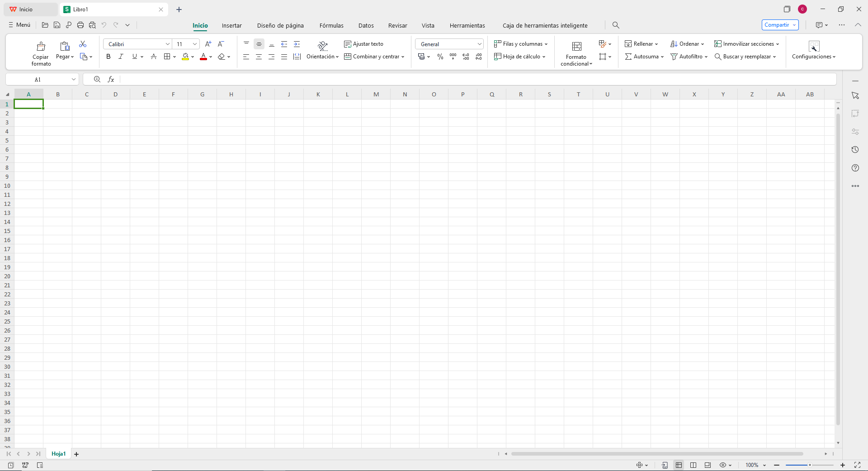
Task: Open the Fórmulas ribbon tab
Action: click(x=331, y=25)
